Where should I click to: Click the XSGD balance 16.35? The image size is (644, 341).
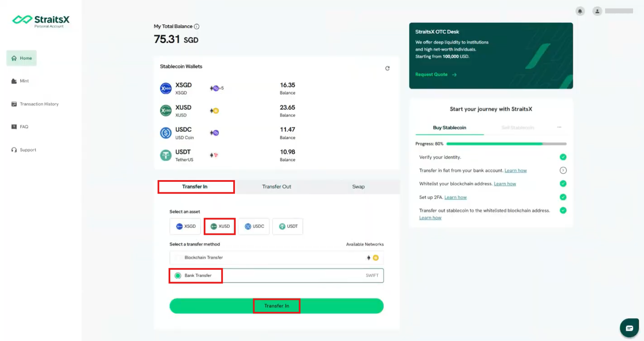pyautogui.click(x=288, y=85)
